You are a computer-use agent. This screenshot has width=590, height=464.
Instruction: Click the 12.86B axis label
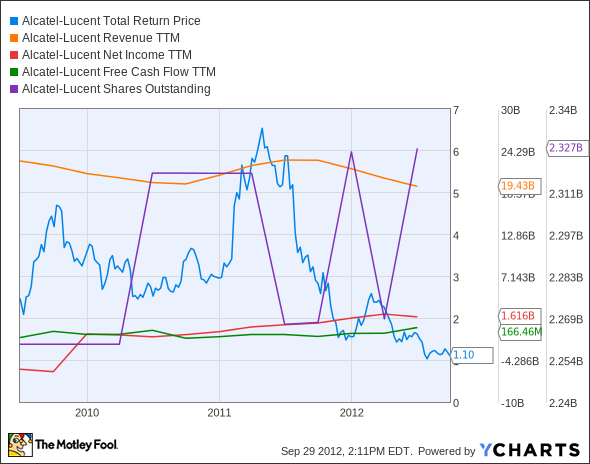click(518, 236)
